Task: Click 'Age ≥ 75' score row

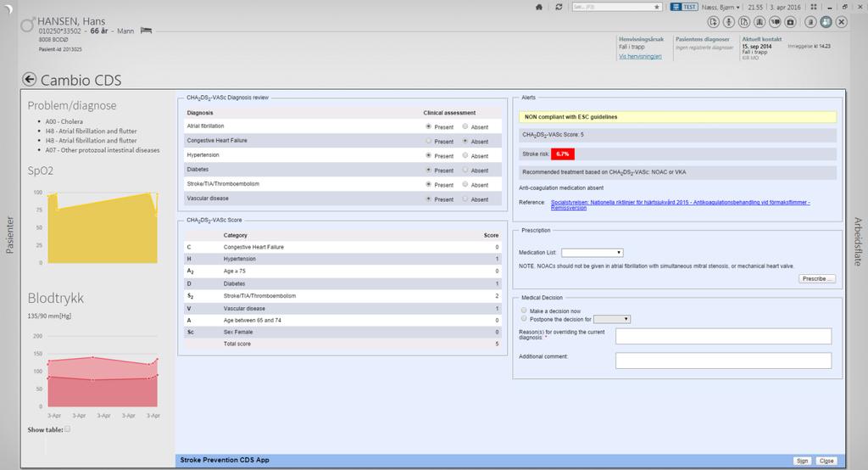Action: (342, 271)
